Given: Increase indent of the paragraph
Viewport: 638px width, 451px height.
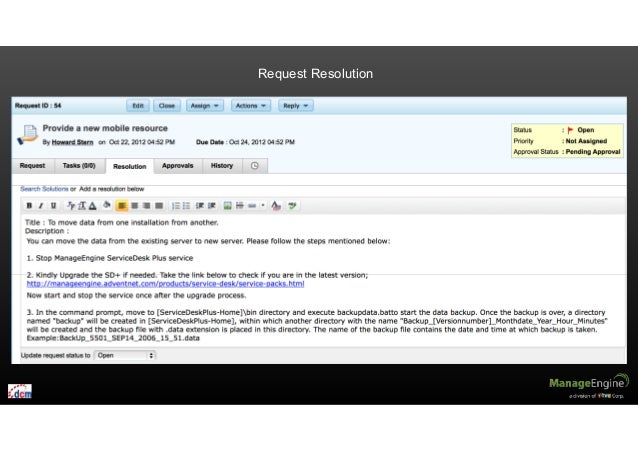Looking at the screenshot, I should coord(212,206).
